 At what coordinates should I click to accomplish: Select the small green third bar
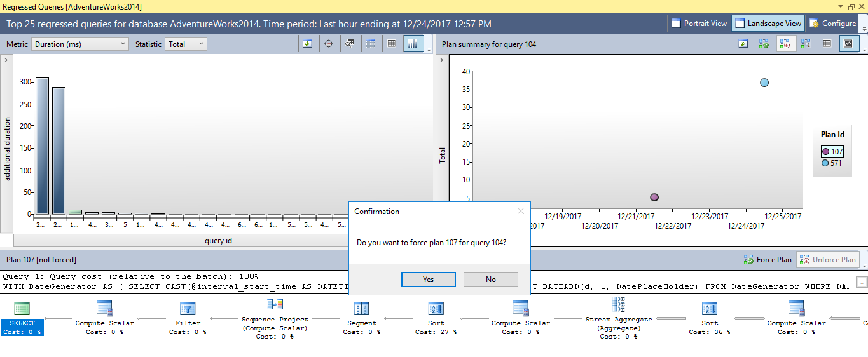click(75, 212)
